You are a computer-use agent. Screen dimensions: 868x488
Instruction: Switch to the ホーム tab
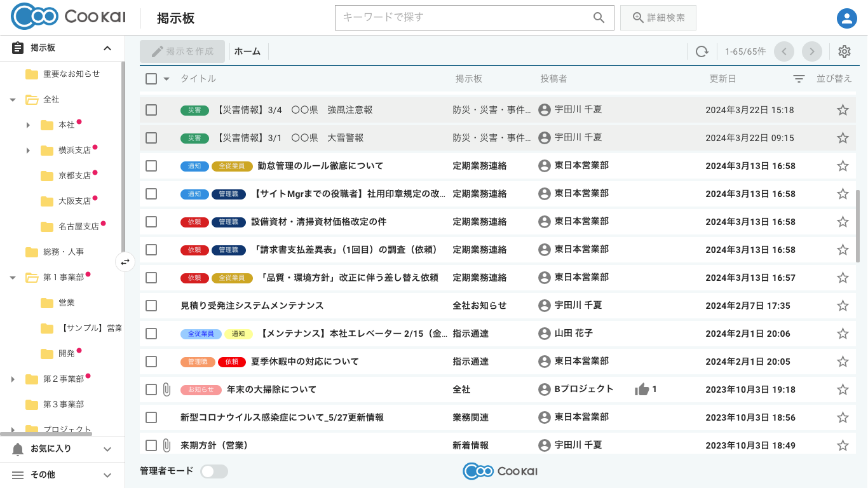coord(248,51)
